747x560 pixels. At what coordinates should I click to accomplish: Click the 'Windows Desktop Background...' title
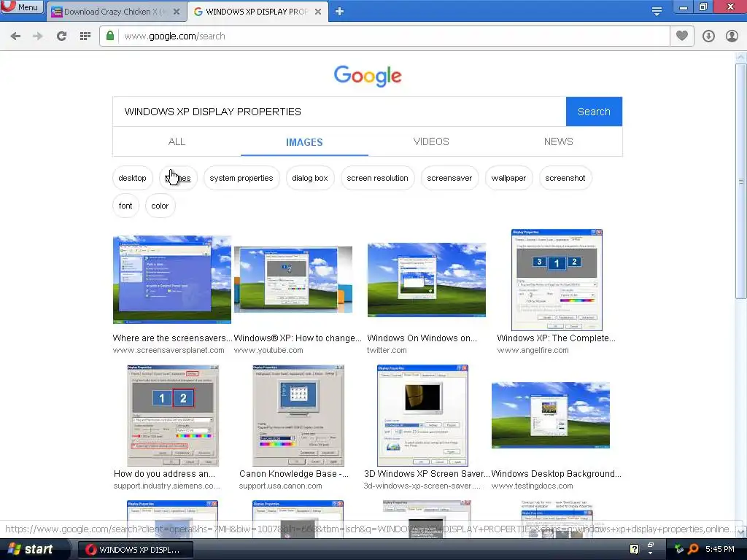556,474
